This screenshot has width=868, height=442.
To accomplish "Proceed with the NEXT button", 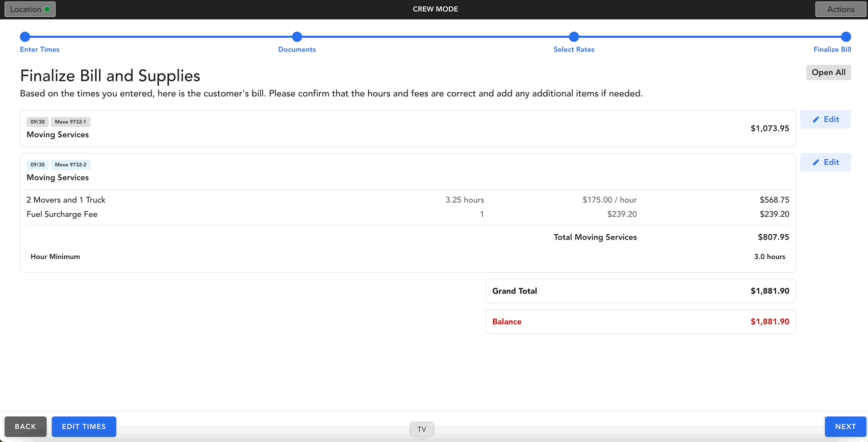I will (845, 427).
